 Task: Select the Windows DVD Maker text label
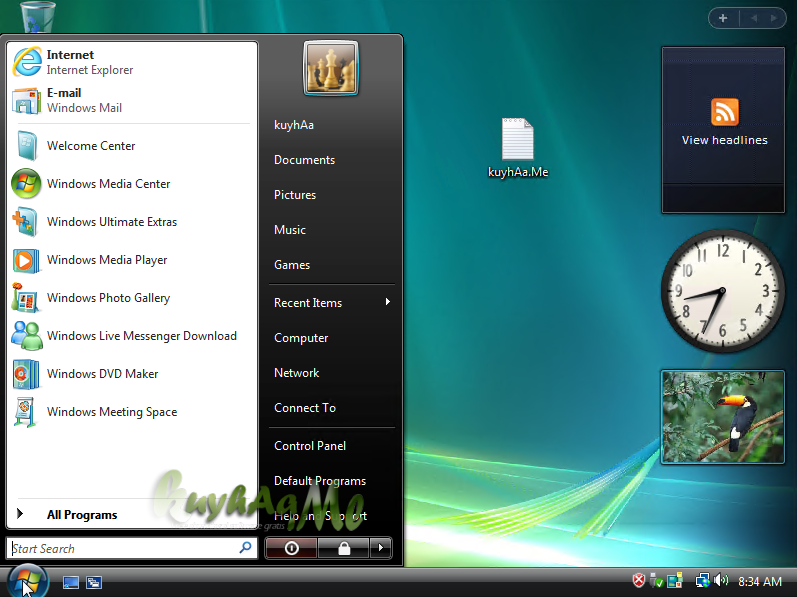point(102,374)
